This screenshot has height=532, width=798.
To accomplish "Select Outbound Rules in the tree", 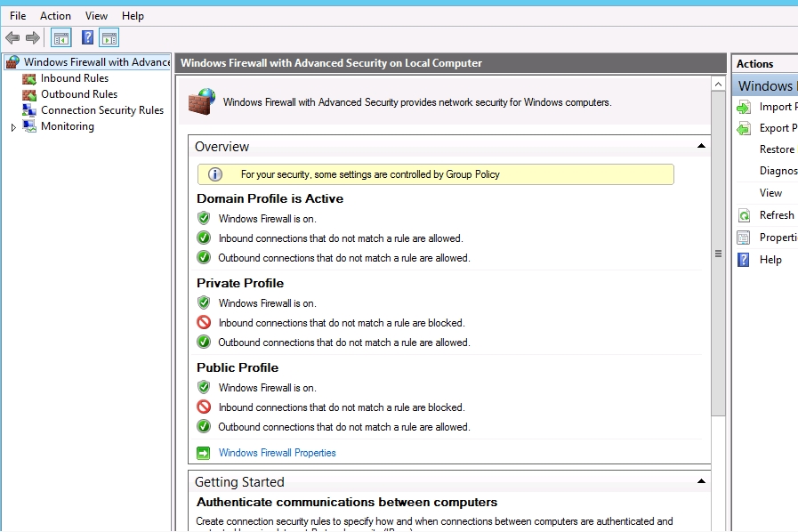I will [78, 94].
